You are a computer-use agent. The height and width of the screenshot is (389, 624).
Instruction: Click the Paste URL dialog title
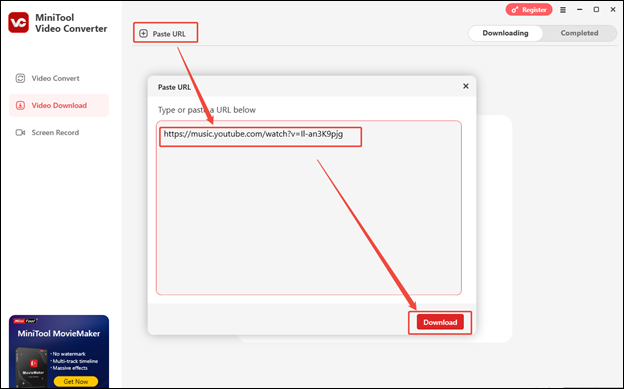tap(174, 87)
